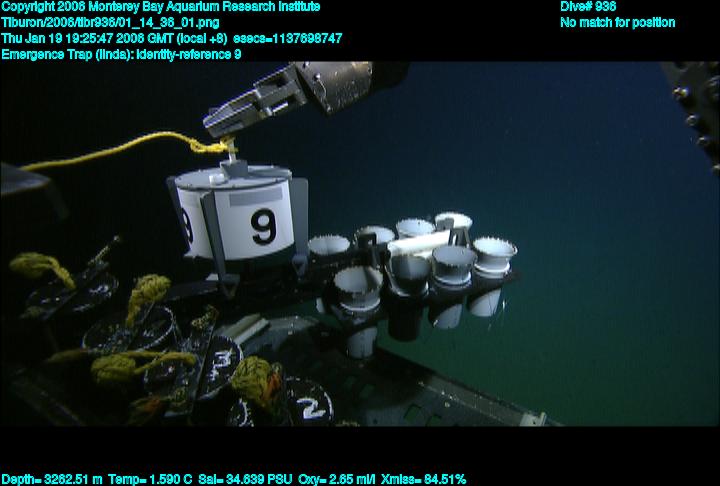The image size is (720, 486).
Task: Select the Xmiss 84.51% reading
Action: click(x=425, y=479)
